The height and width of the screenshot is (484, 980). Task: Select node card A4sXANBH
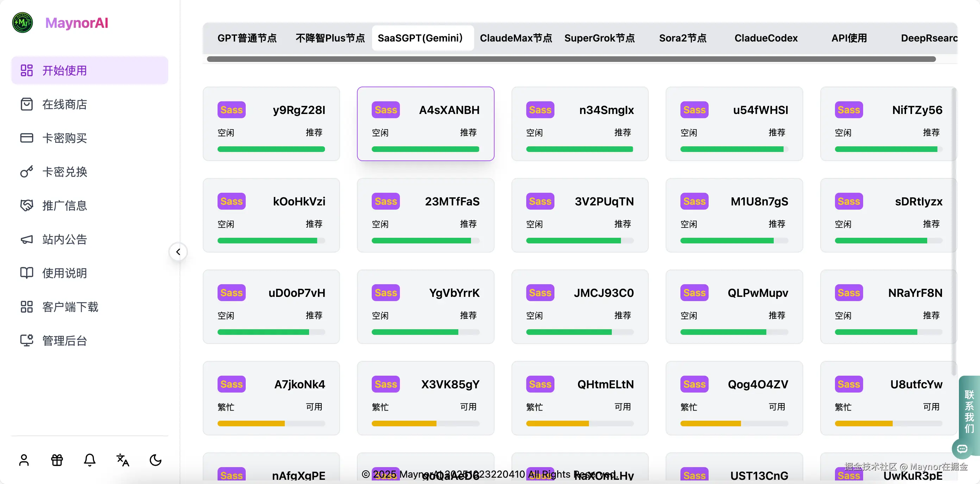point(425,123)
